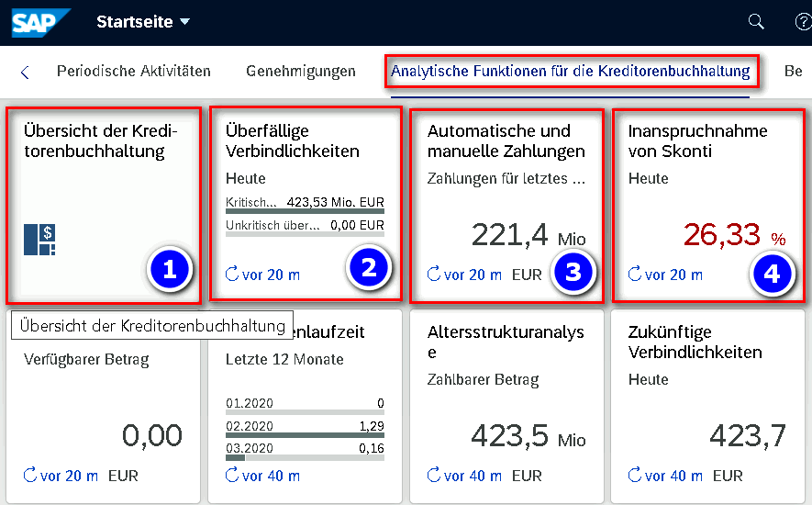The height and width of the screenshot is (505, 812).
Task: Open the help question mark icon
Action: point(803,22)
